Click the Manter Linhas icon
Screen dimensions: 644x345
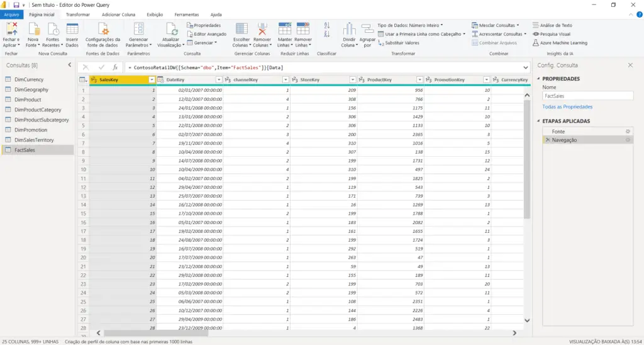coord(285,29)
